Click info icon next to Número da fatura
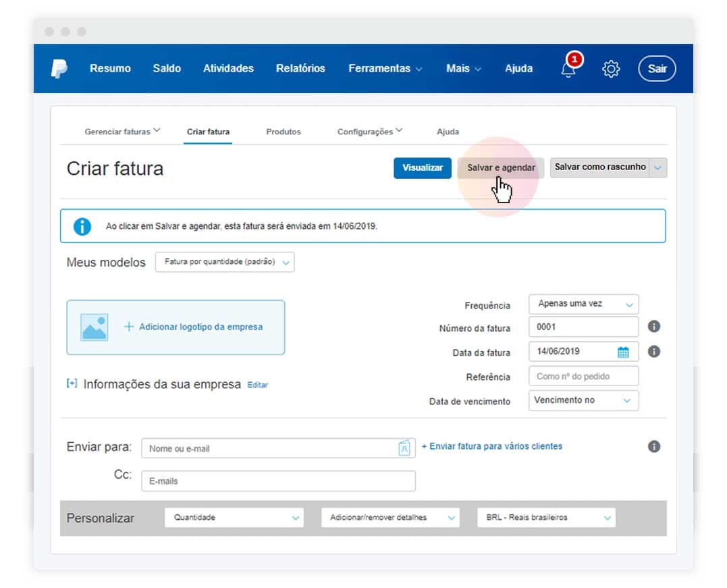 [x=653, y=327]
